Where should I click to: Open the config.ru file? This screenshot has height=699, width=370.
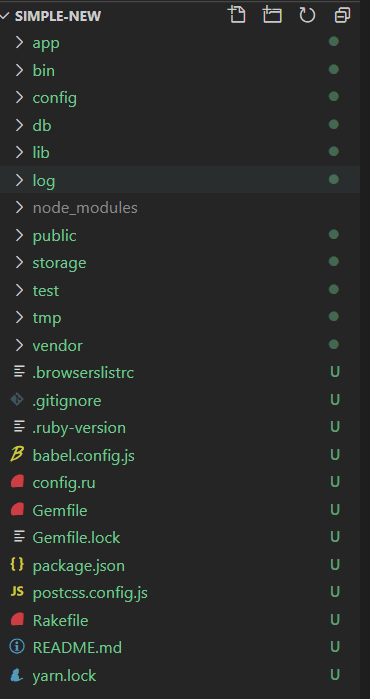[180, 483]
